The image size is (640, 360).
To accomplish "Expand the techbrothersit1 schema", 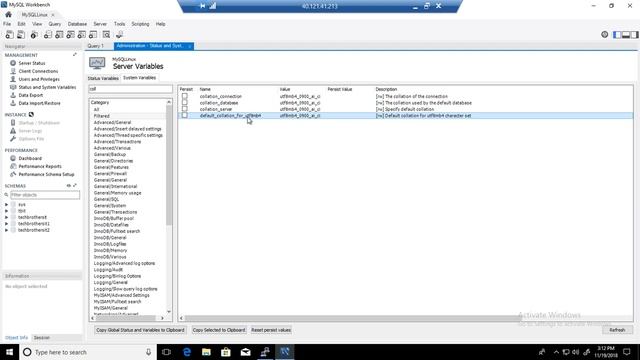I will pos(6,224).
